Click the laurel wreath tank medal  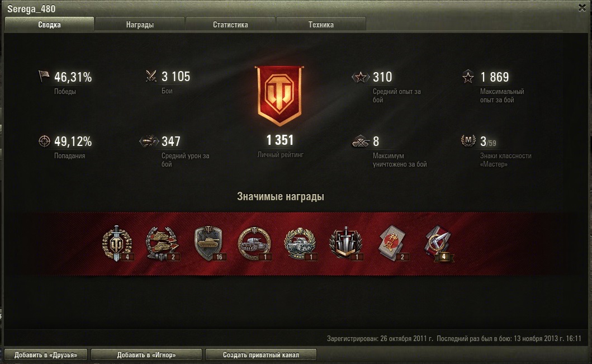[300, 244]
